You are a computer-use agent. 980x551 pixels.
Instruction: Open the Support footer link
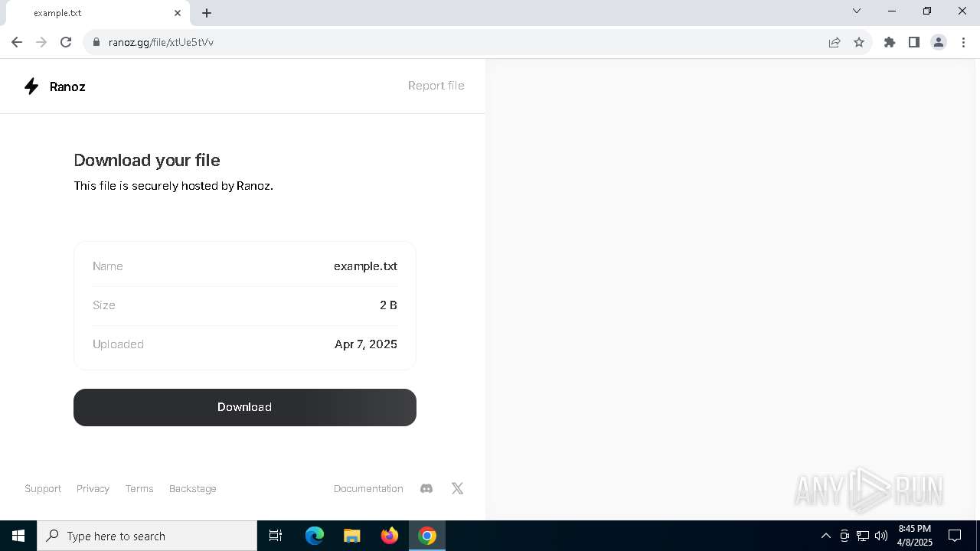pyautogui.click(x=43, y=488)
